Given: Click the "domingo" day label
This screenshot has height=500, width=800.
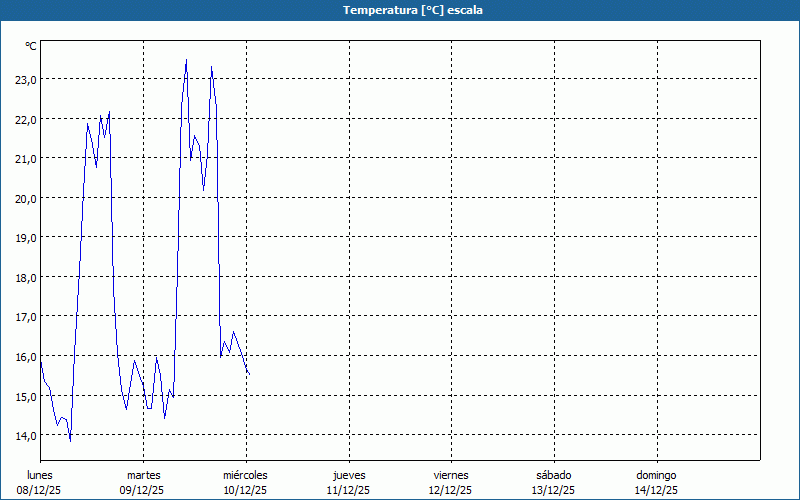Looking at the screenshot, I should point(657,475).
